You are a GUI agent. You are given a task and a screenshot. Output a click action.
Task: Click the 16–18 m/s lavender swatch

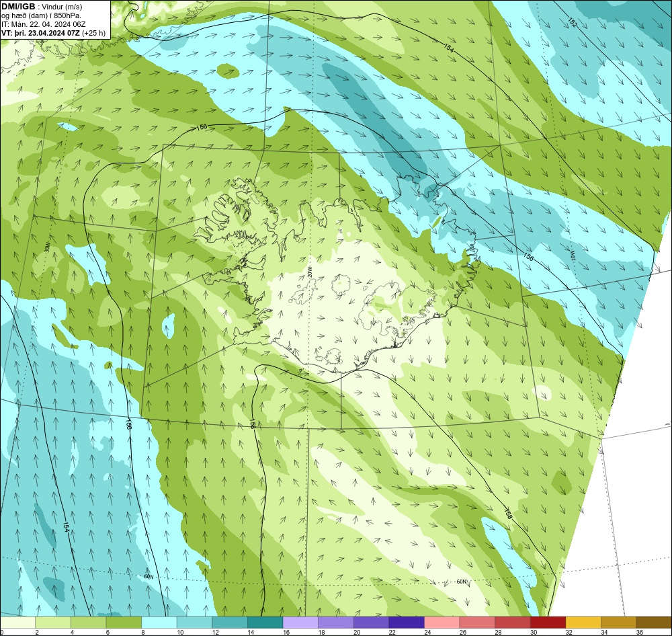pyautogui.click(x=300, y=623)
